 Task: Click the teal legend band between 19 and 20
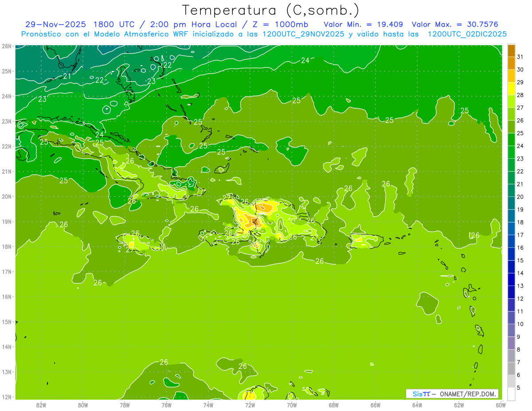(x=511, y=203)
